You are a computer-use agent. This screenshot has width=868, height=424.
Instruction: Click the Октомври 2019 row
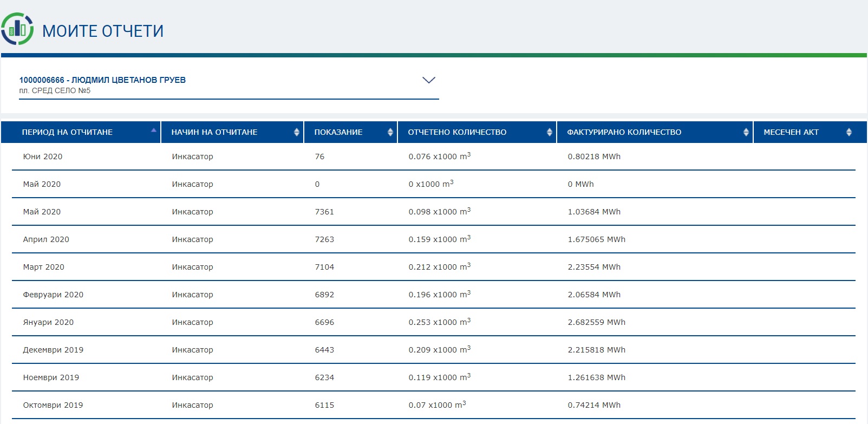pyautogui.click(x=53, y=405)
